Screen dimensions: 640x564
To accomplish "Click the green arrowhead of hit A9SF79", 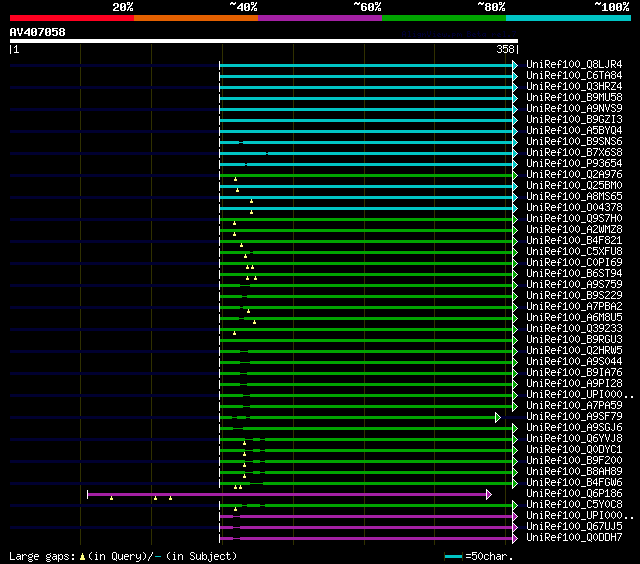I will (497, 417).
